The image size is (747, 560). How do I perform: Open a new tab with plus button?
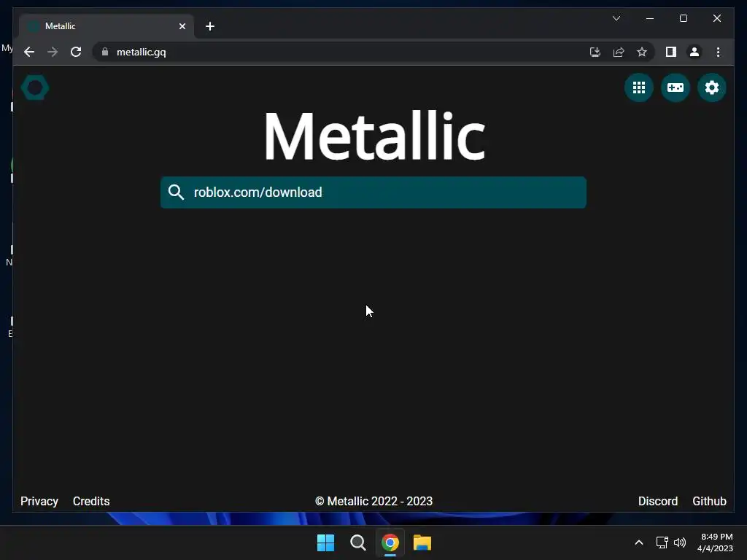[209, 26]
